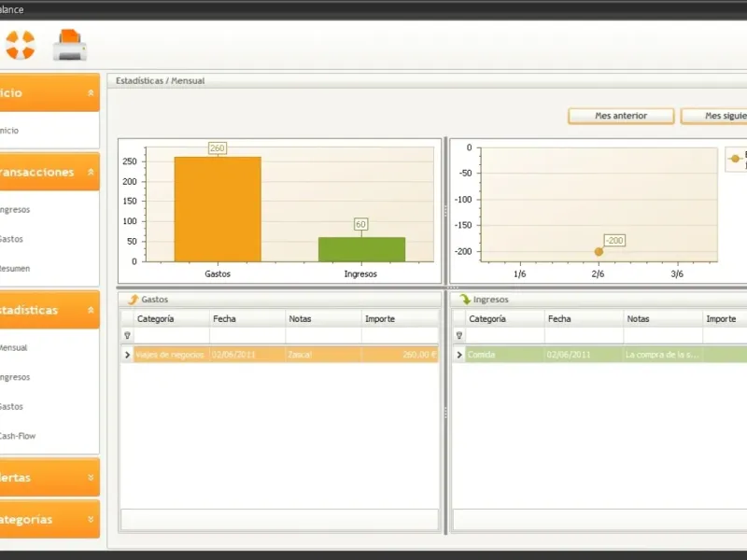The height and width of the screenshot is (560, 747).
Task: Click the -200 data point on line chart
Action: [x=599, y=251]
